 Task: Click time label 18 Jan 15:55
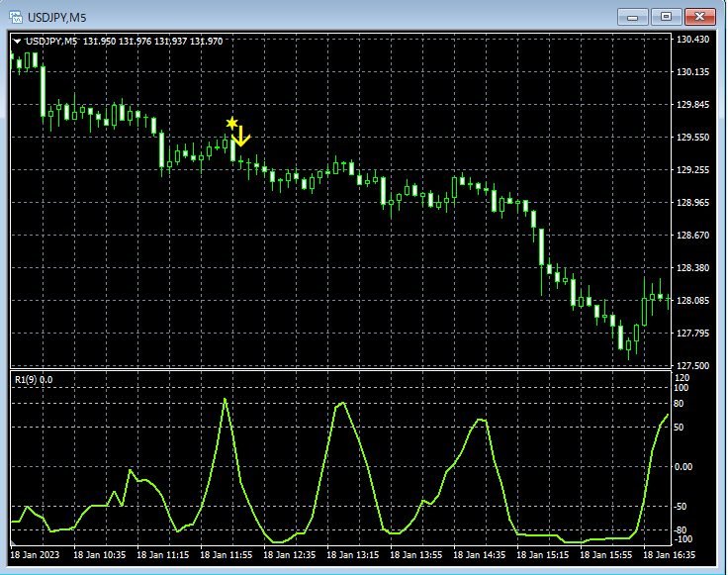(606, 555)
